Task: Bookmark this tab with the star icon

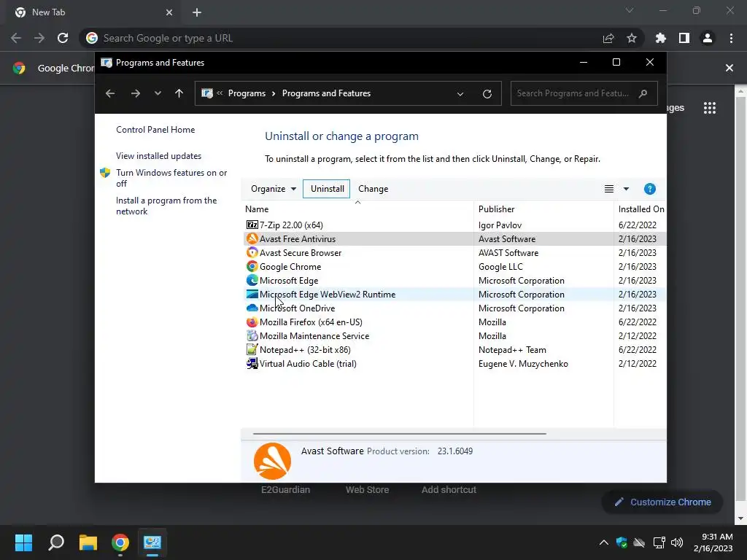Action: [x=632, y=38]
